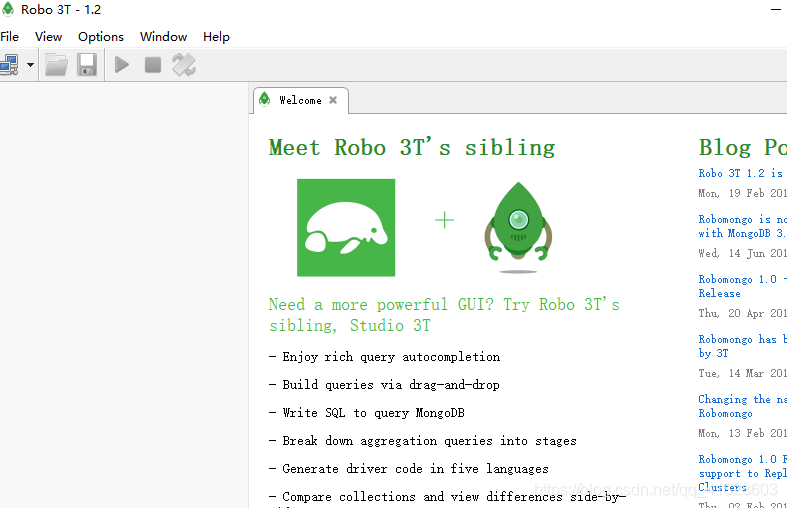Click the Break down aggregation queries line
Screen dimensions: 787x508
point(423,441)
